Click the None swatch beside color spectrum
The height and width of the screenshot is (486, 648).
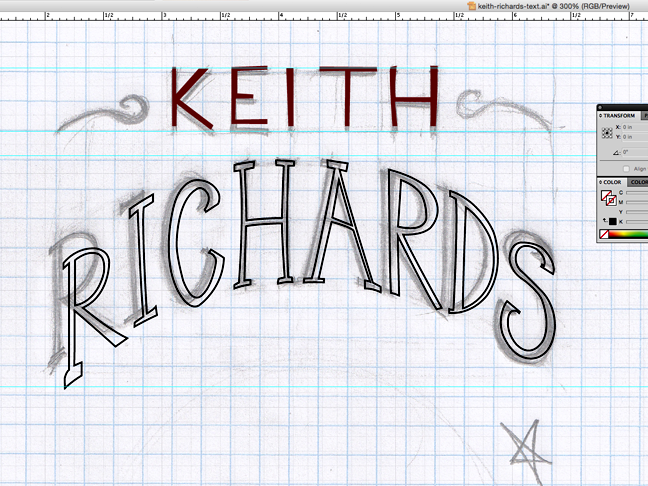[604, 234]
